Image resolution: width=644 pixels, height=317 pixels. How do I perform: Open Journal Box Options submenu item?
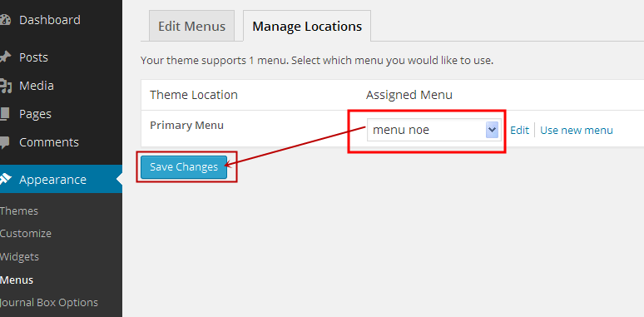tap(49, 303)
